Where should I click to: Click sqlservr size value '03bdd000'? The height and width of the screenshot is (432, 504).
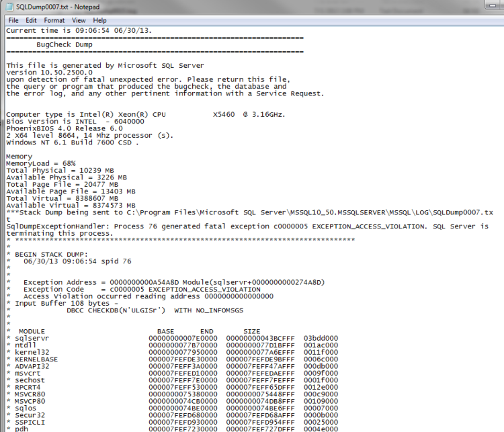click(x=321, y=339)
